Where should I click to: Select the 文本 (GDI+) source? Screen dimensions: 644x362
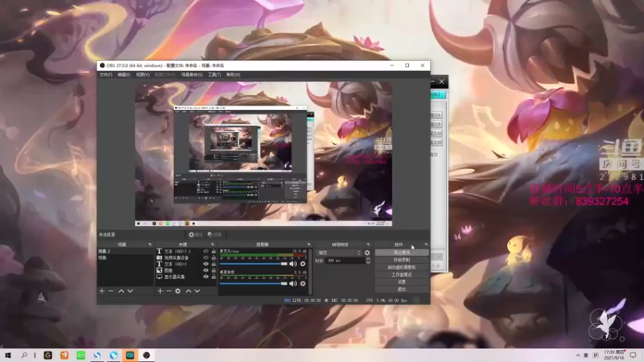[175, 264]
